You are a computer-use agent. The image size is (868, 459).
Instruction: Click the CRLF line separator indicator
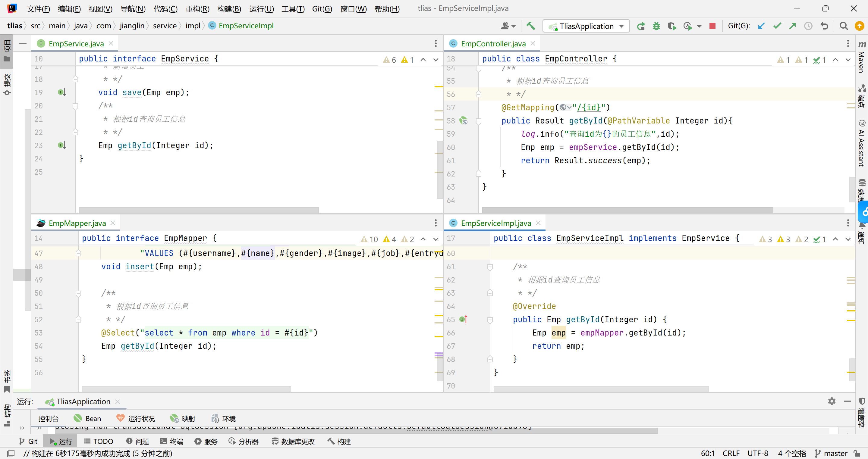pyautogui.click(x=731, y=453)
